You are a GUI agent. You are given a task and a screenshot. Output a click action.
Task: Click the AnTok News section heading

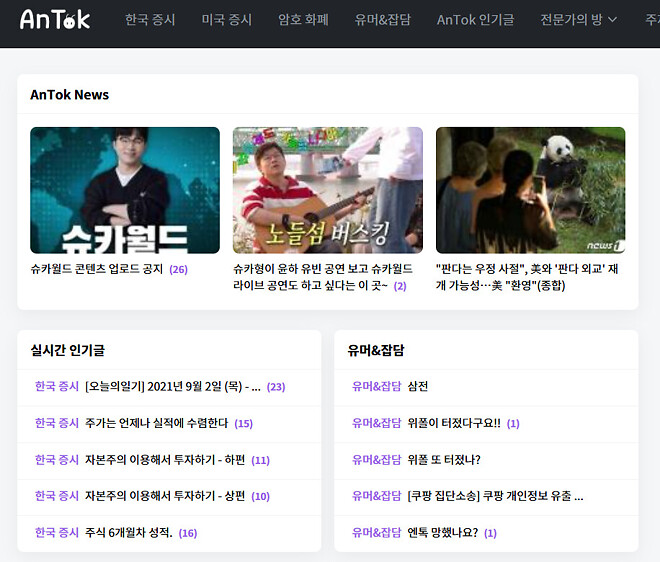click(x=69, y=95)
